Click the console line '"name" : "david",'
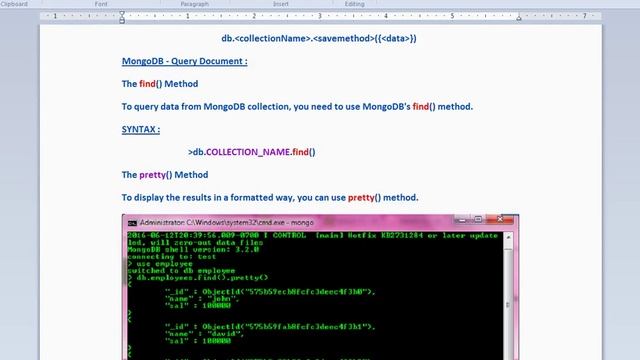The height and width of the screenshot is (360, 640). (x=204, y=334)
